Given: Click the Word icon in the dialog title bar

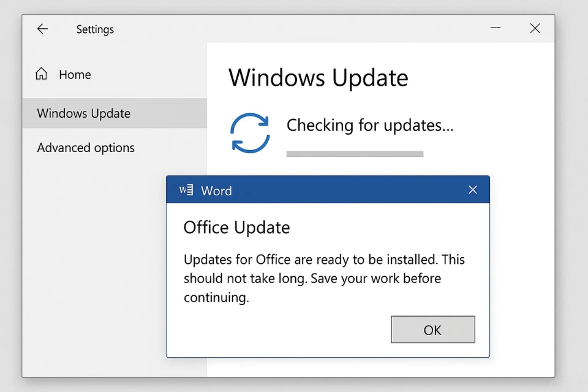Looking at the screenshot, I should point(187,190).
